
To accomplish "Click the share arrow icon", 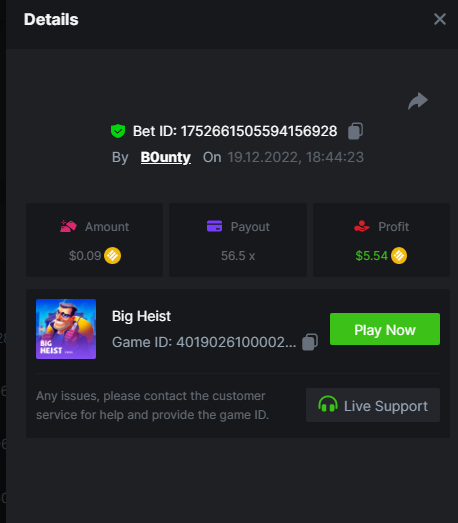I will [x=418, y=101].
